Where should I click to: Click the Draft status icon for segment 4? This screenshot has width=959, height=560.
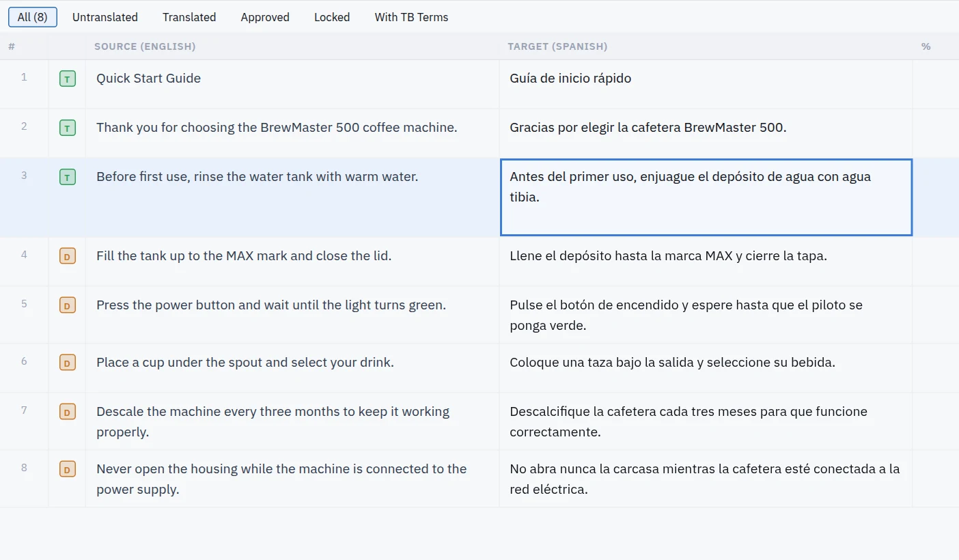click(67, 257)
